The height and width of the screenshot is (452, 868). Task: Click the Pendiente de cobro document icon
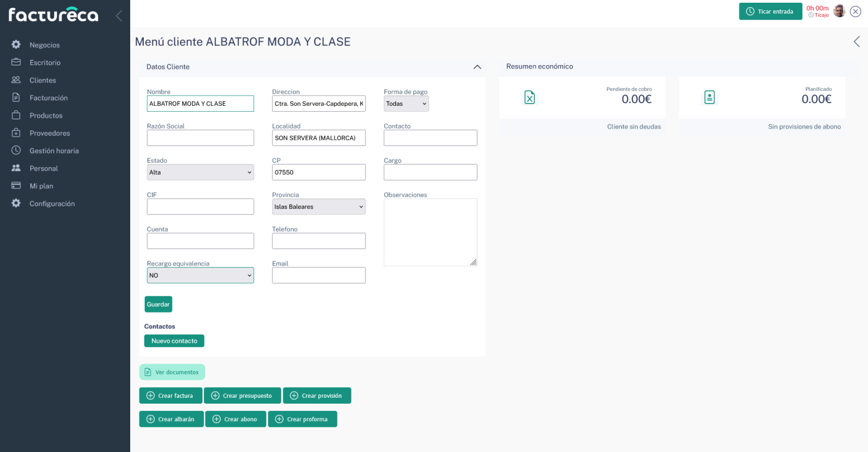click(x=529, y=98)
